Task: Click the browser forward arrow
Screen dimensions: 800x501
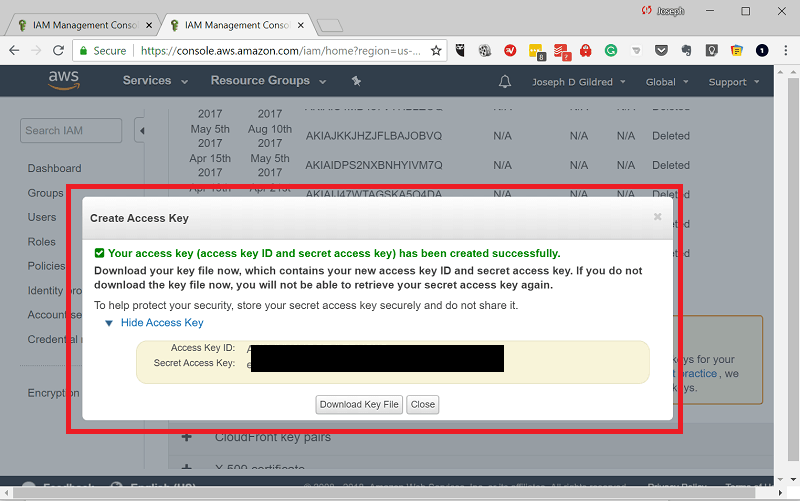Action: point(36,51)
